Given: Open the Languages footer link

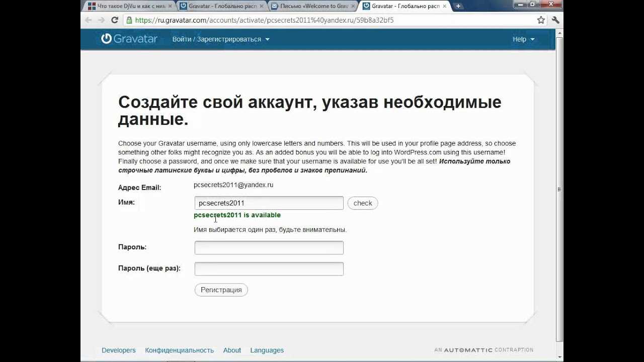Looking at the screenshot, I should (267, 350).
